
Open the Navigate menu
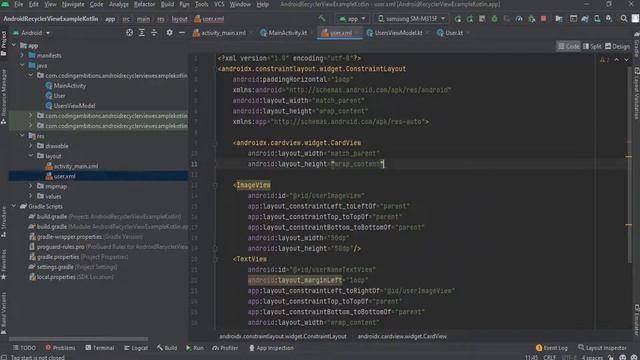click(73, 4)
